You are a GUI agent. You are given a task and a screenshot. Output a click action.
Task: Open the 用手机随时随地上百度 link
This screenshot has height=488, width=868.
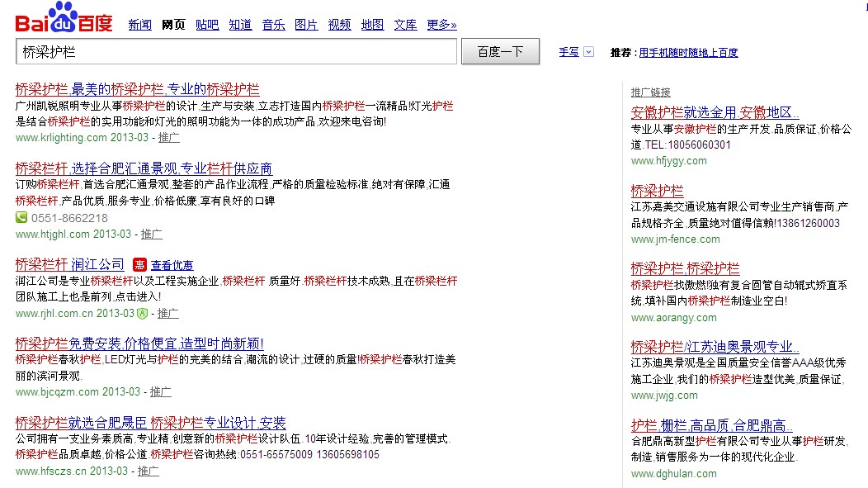tap(688, 53)
